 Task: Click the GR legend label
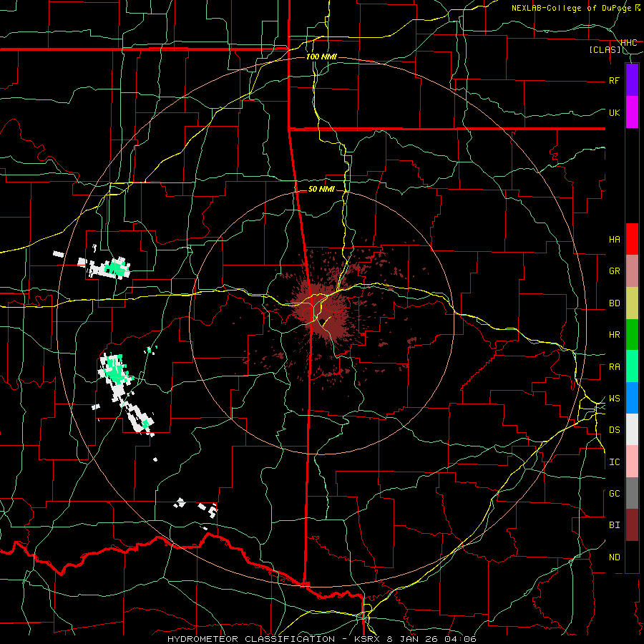coord(614,271)
